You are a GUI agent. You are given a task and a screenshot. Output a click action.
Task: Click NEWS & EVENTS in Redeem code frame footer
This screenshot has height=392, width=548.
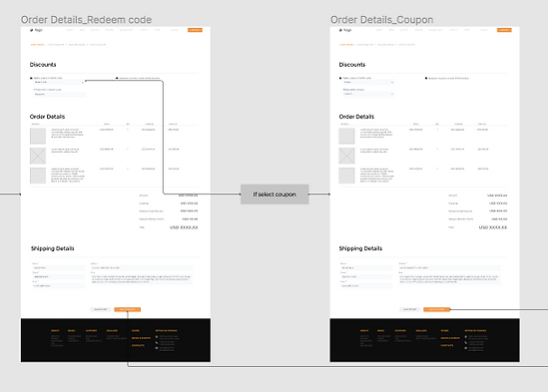pyautogui.click(x=141, y=338)
